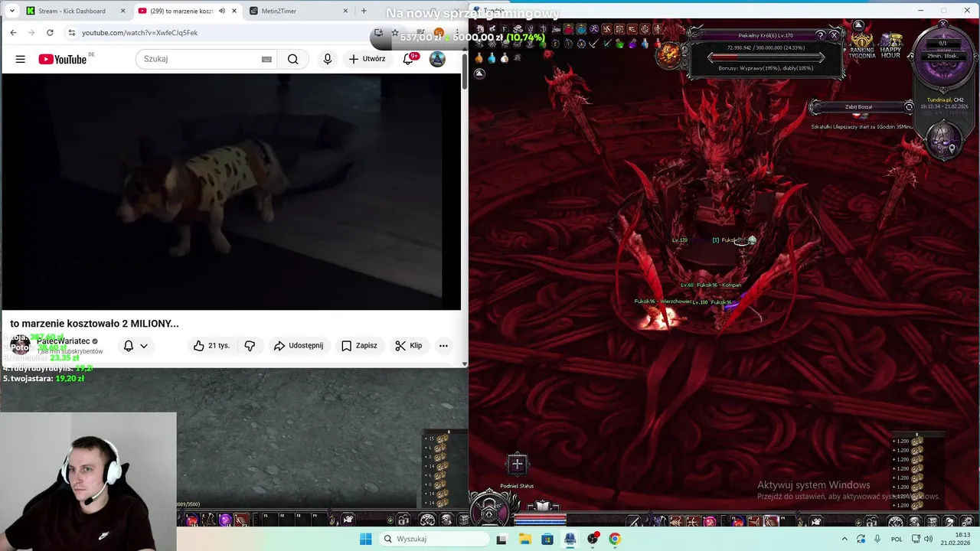This screenshot has width=980, height=551.
Task: Toggle subscription notification bell
Action: point(129,346)
